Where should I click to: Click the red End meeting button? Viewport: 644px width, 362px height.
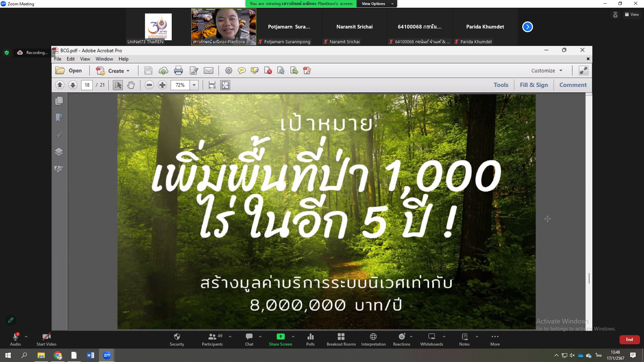pos(629,340)
